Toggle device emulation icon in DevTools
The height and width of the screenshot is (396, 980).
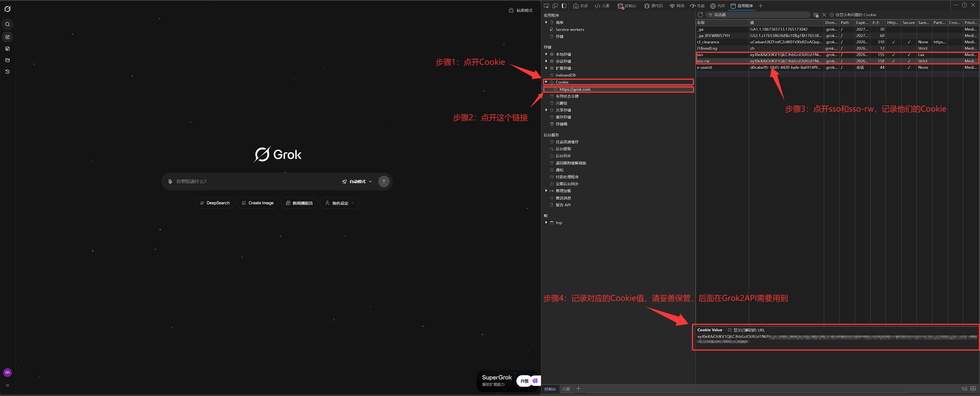coord(555,6)
